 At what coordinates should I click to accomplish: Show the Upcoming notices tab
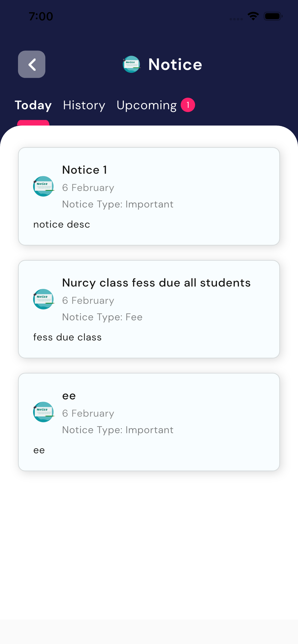pyautogui.click(x=147, y=105)
